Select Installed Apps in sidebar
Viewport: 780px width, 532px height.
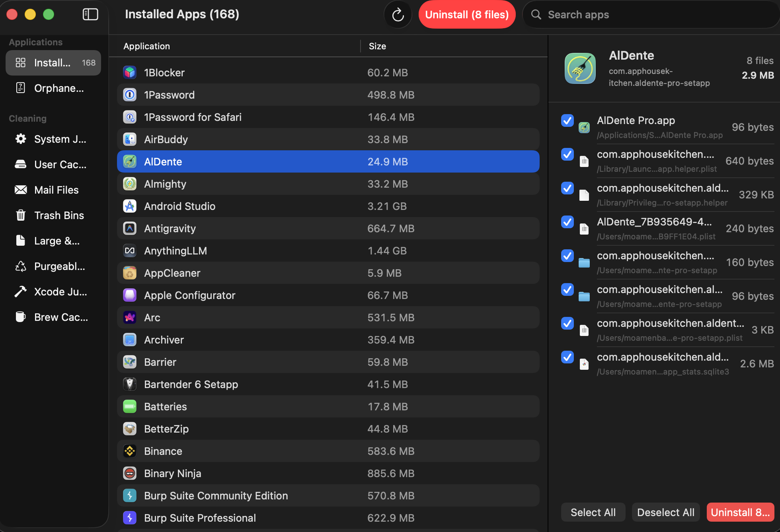point(53,62)
